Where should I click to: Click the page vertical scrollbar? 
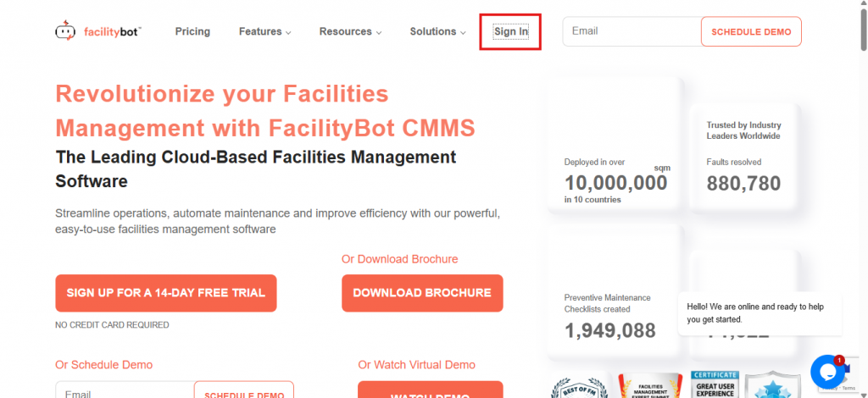click(864, 199)
